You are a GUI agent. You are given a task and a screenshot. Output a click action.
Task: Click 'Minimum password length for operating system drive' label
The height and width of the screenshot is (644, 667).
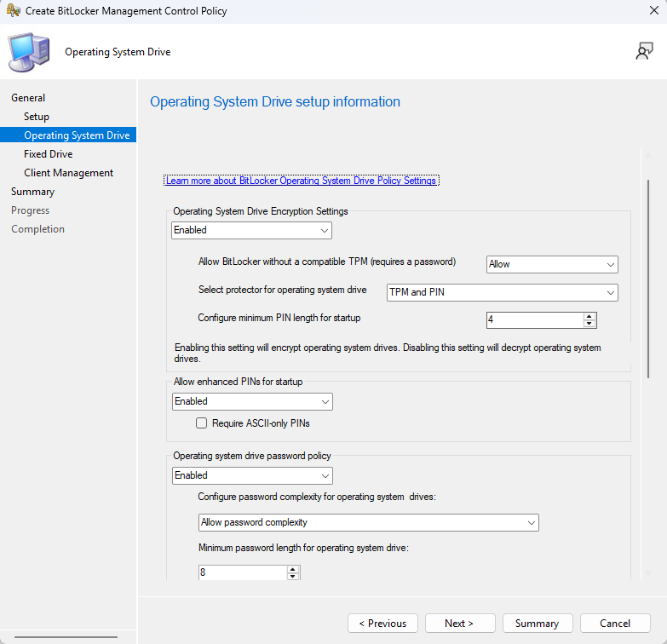303,548
